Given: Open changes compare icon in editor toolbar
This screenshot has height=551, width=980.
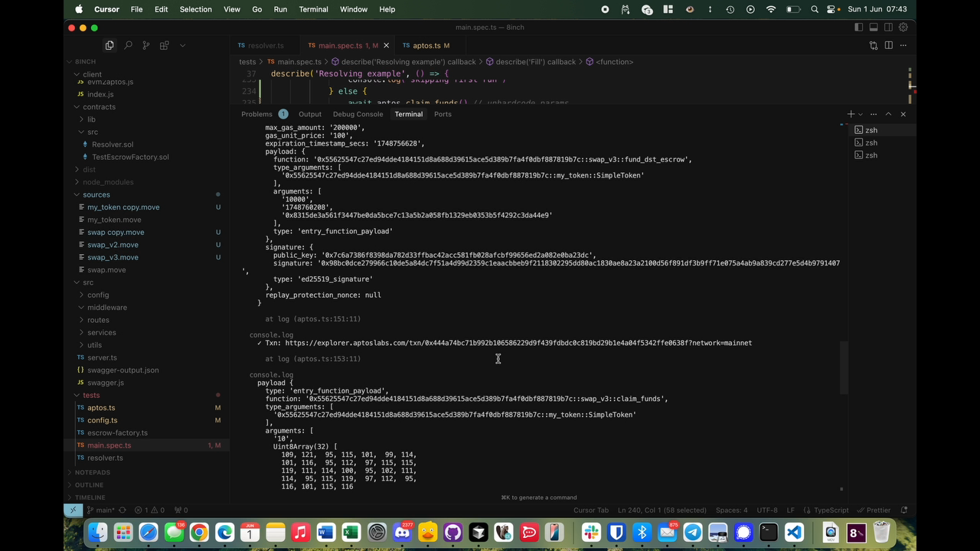Looking at the screenshot, I should tap(874, 45).
